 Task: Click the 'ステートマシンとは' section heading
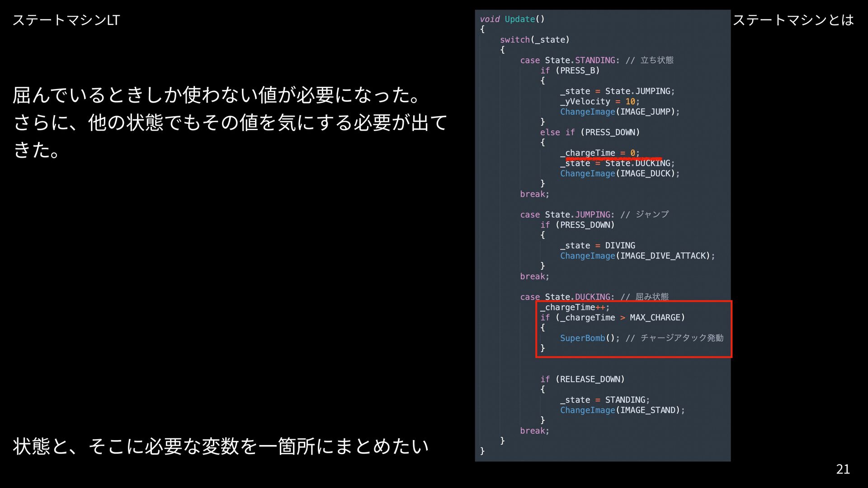click(x=793, y=20)
